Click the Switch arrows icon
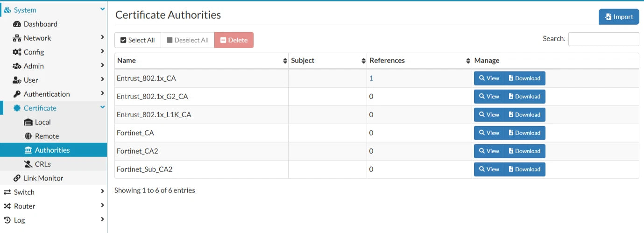Screen dimensions: 644x233 tap(7, 192)
